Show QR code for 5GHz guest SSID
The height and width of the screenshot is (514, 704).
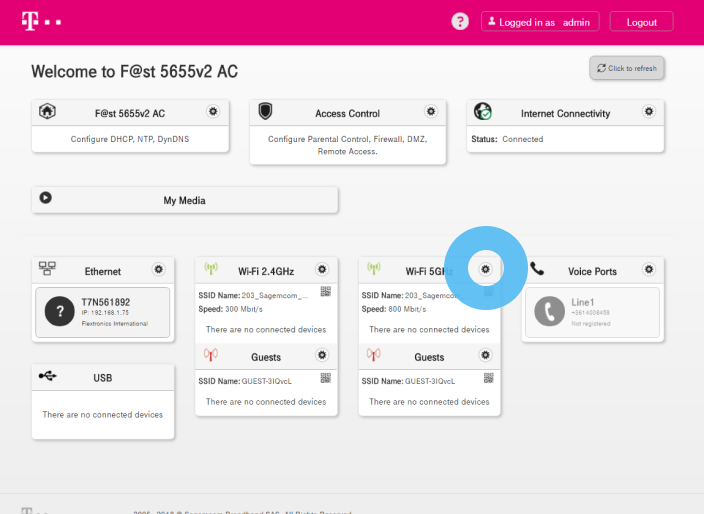pos(489,378)
